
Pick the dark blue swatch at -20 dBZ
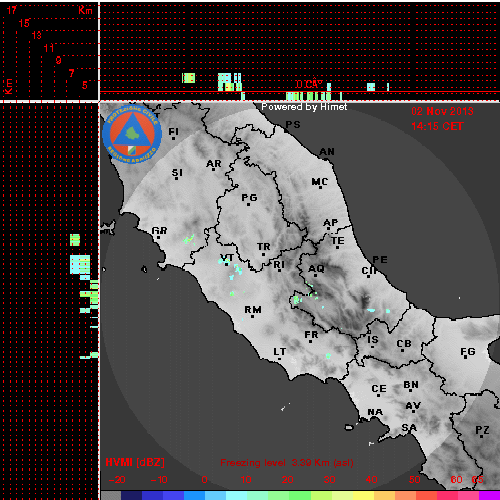(x=132, y=495)
